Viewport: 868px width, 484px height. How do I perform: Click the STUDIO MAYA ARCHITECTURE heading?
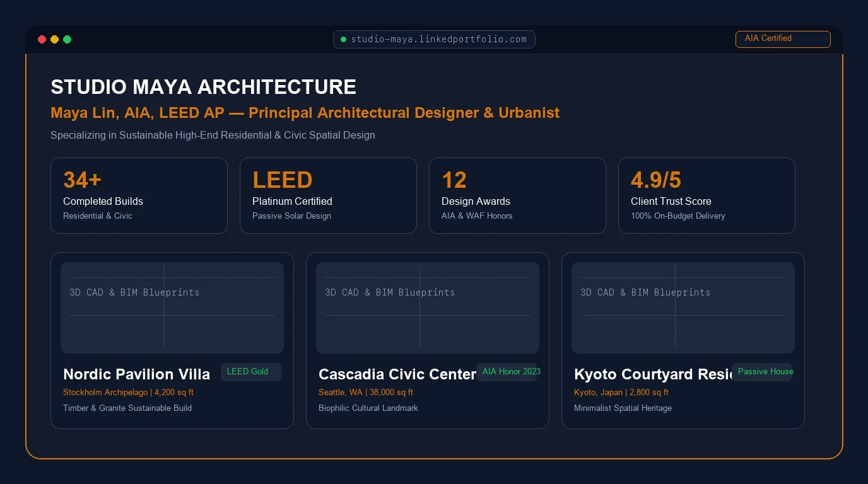click(203, 87)
